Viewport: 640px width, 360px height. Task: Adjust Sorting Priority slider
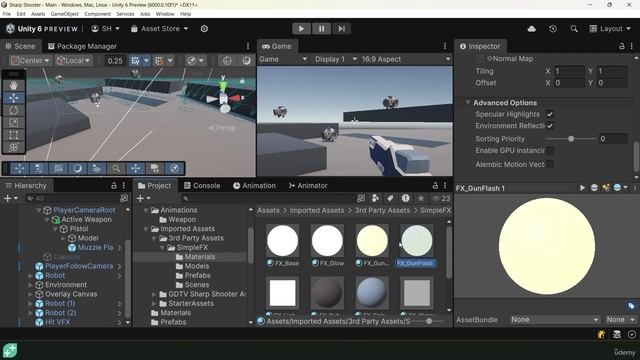(x=571, y=139)
